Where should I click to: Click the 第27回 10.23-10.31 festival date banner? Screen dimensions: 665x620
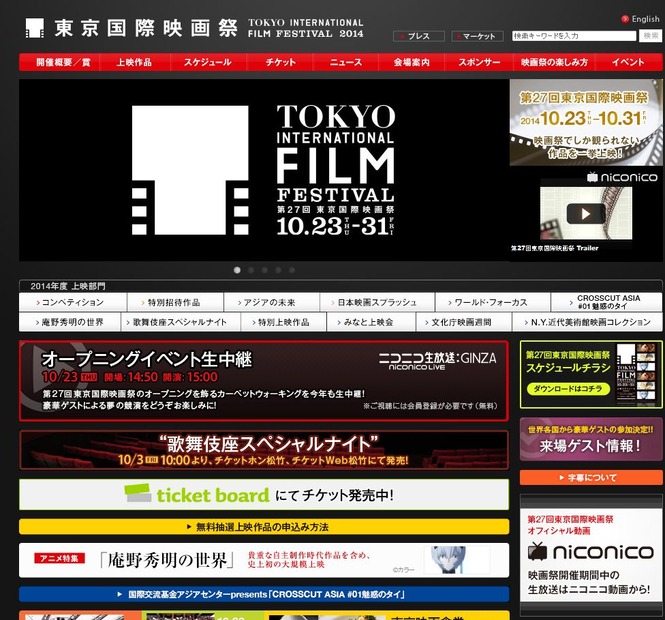(586, 123)
